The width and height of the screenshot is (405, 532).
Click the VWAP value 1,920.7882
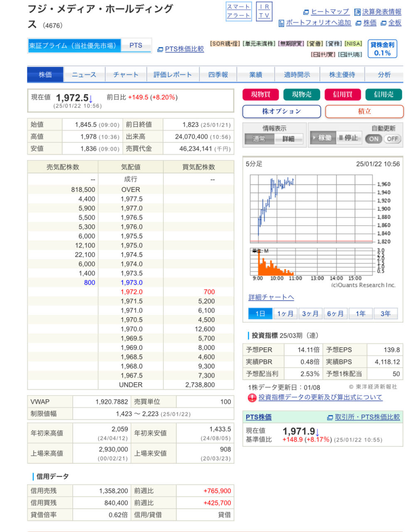(112, 402)
